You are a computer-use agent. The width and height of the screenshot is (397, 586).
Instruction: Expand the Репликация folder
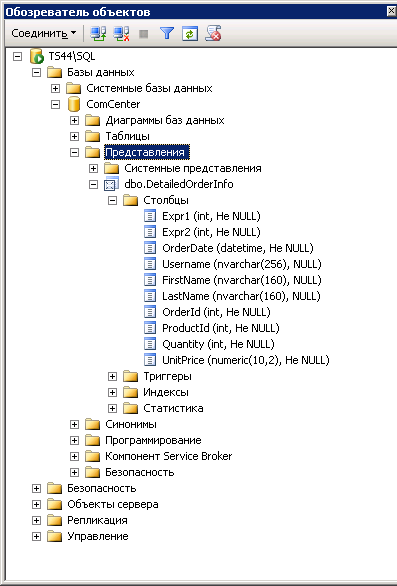click(x=36, y=521)
